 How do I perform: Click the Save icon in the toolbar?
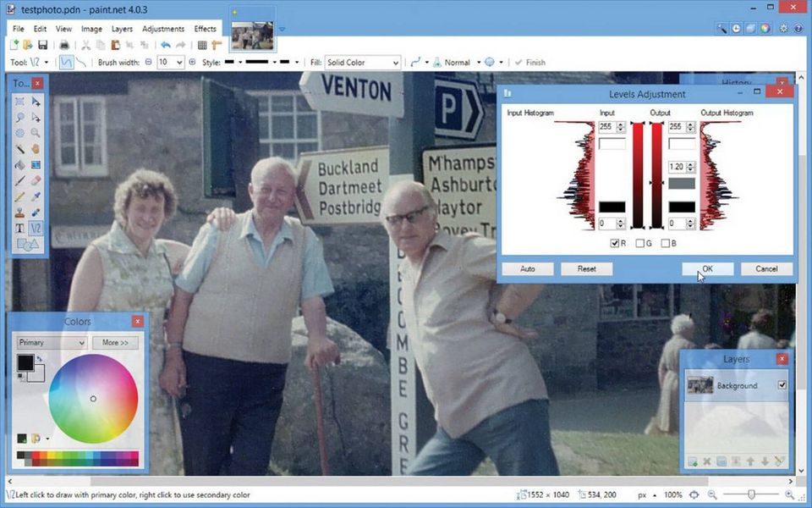click(x=42, y=45)
